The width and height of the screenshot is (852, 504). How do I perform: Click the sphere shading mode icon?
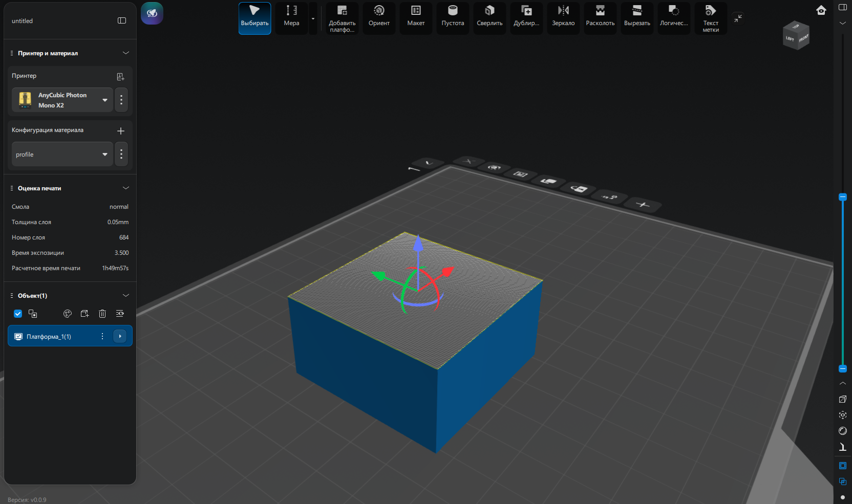tap(843, 431)
